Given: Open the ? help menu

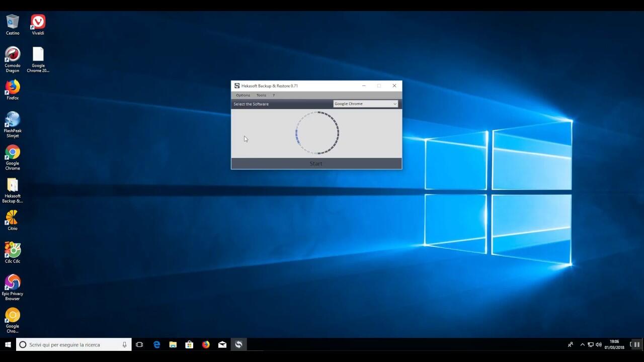Looking at the screenshot, I should click(274, 95).
